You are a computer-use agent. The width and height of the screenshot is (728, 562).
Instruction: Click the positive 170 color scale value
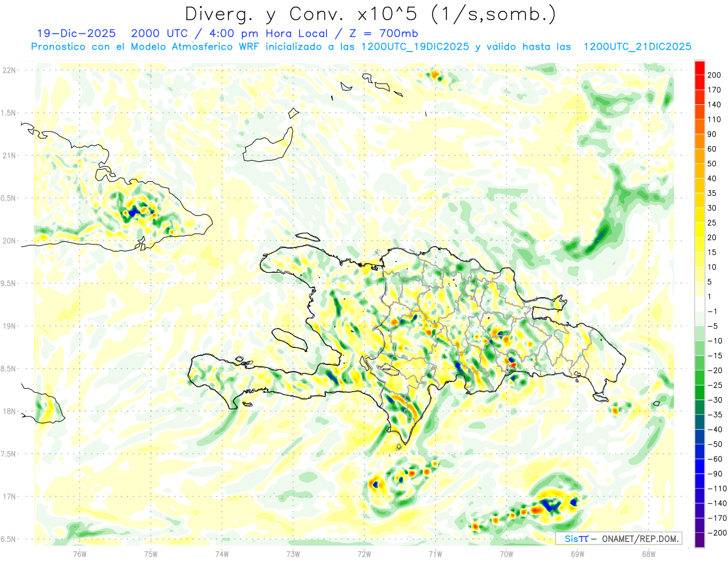click(x=715, y=90)
